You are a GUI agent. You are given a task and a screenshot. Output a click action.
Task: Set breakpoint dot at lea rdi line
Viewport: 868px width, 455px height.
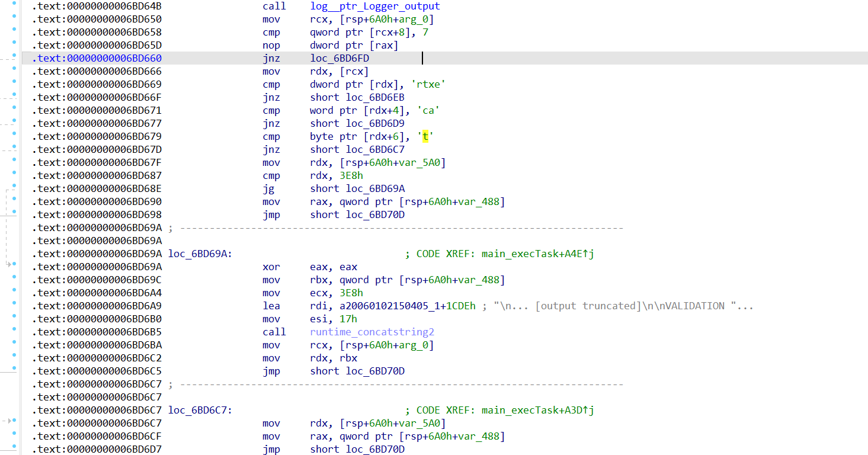click(14, 306)
